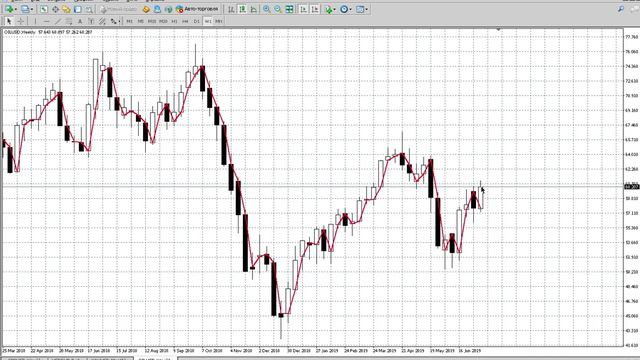Open search via magnifier icon
The height and width of the screenshot is (360, 640).
(621, 9)
